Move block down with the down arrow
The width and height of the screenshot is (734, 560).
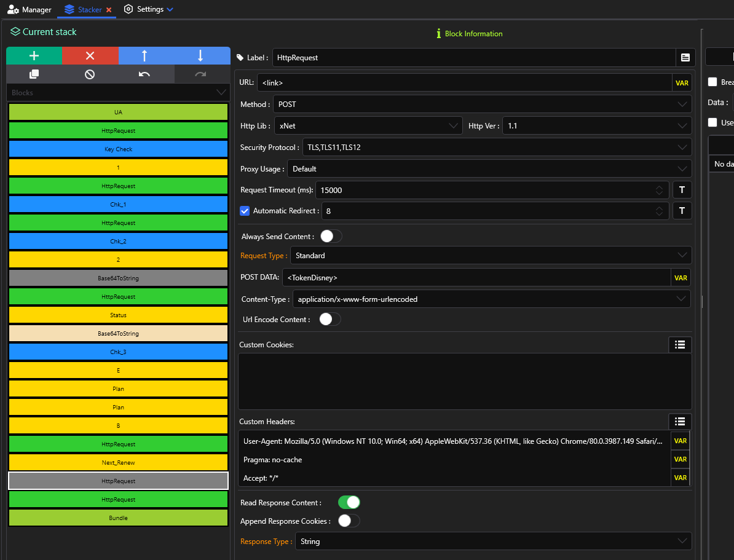click(x=200, y=56)
